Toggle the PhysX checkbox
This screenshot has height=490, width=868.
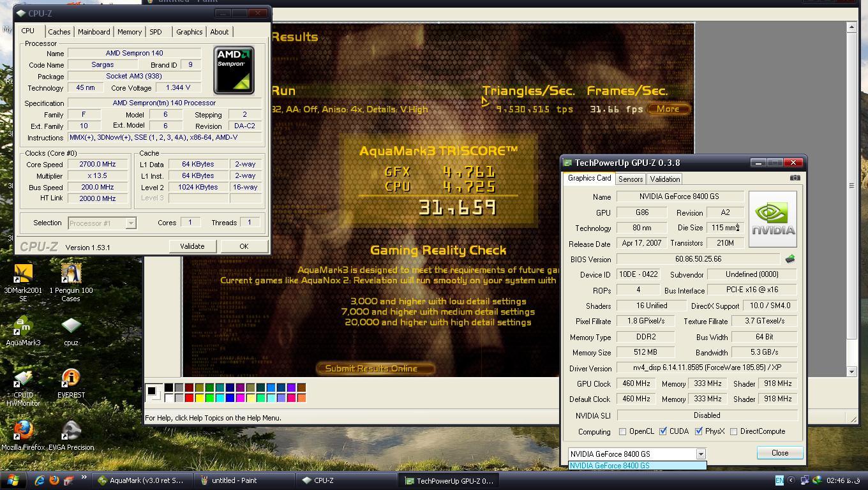699,432
